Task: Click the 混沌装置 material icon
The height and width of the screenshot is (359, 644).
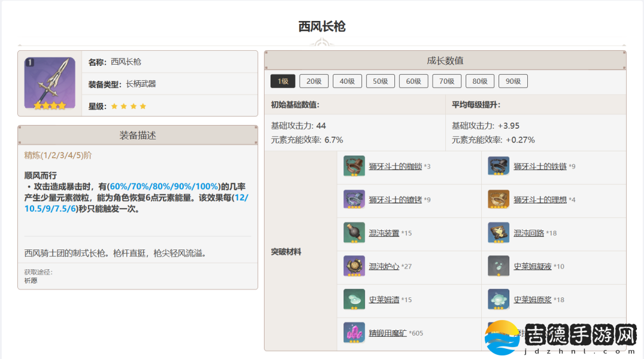Action: coord(354,233)
